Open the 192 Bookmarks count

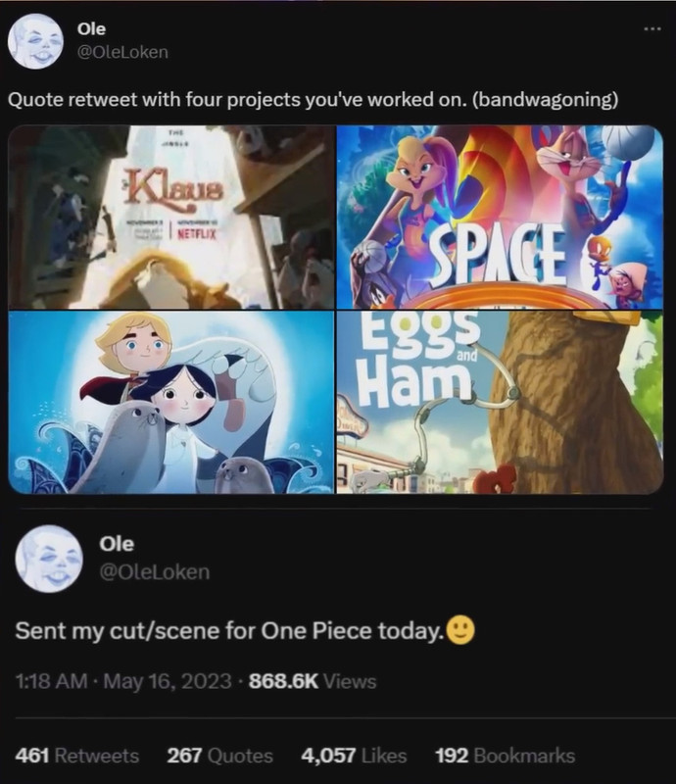[505, 756]
